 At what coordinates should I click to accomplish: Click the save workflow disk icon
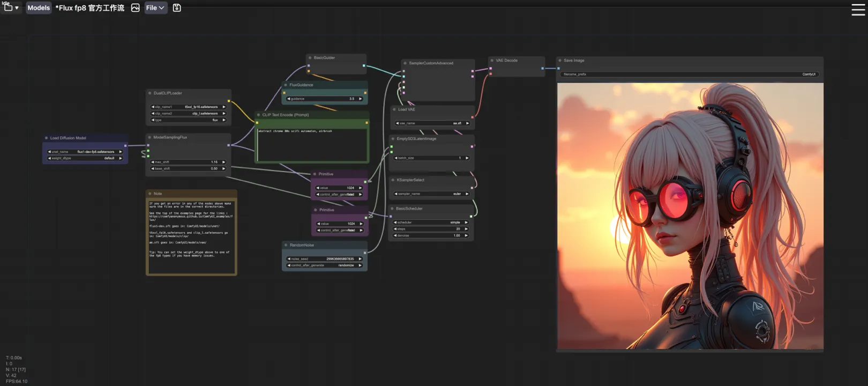pos(177,8)
